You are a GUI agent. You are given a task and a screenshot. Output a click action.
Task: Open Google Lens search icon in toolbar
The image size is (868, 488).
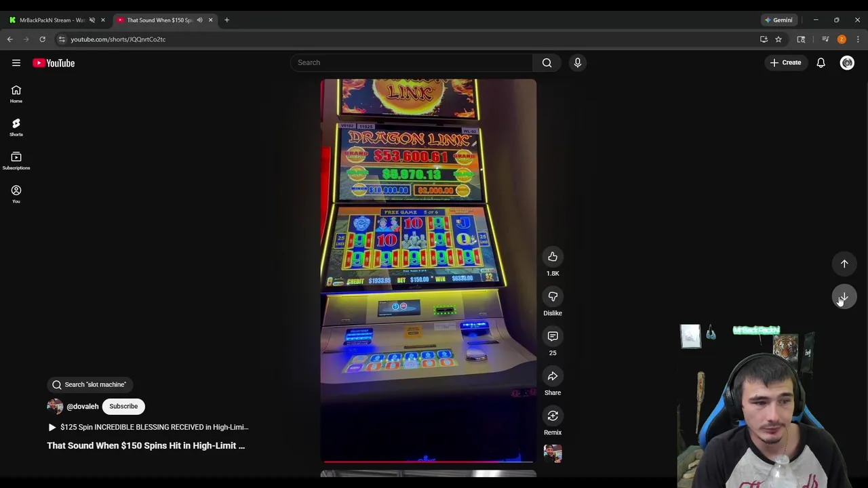[801, 39]
